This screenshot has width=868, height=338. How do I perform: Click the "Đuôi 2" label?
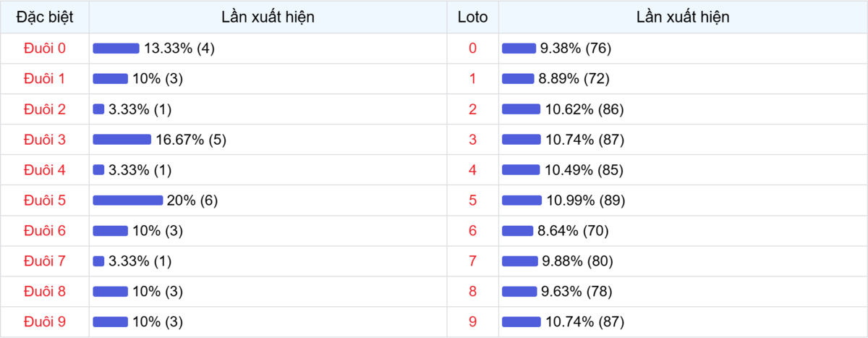(45, 109)
